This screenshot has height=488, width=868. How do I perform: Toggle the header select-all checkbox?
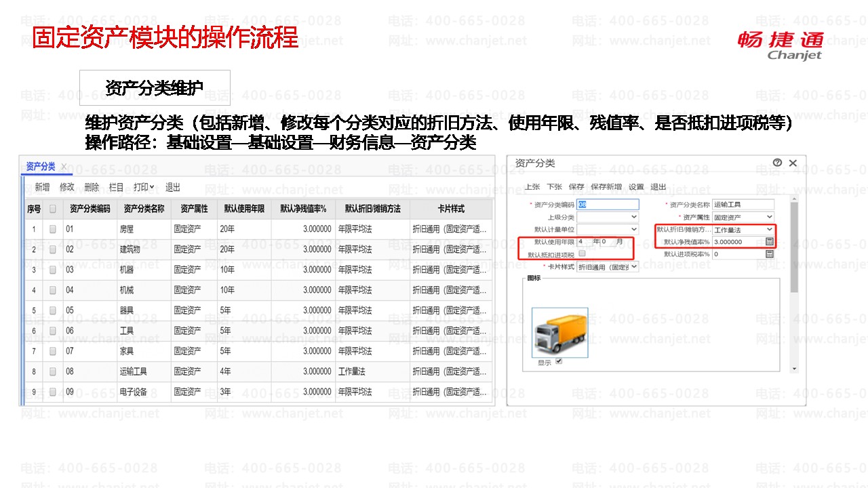53,209
